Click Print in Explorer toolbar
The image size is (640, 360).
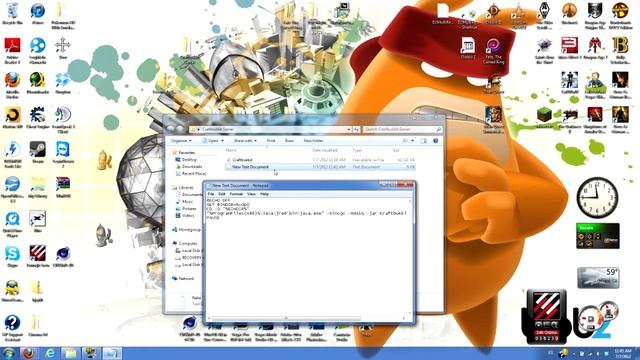[271, 140]
